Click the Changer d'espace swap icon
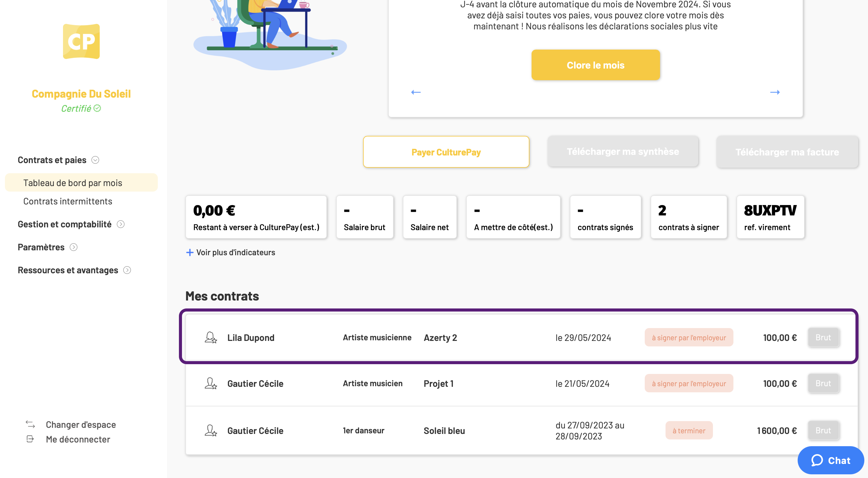 [30, 424]
